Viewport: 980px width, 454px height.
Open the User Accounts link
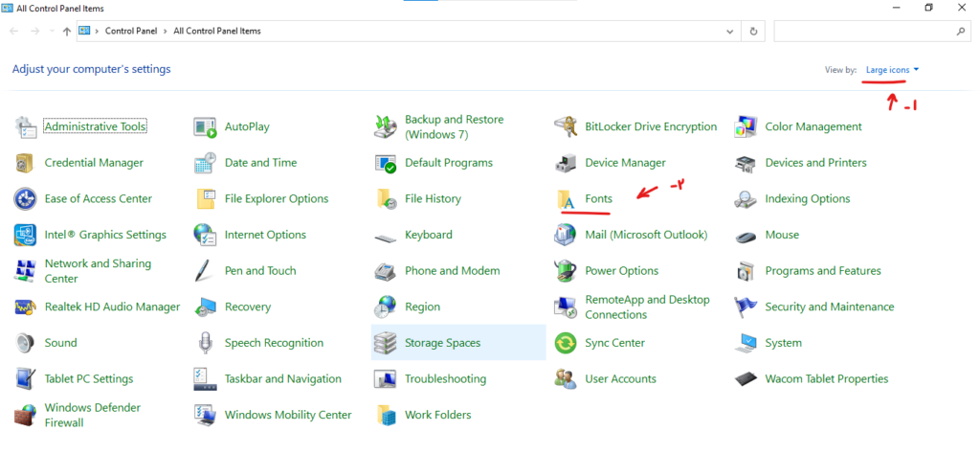(620, 379)
